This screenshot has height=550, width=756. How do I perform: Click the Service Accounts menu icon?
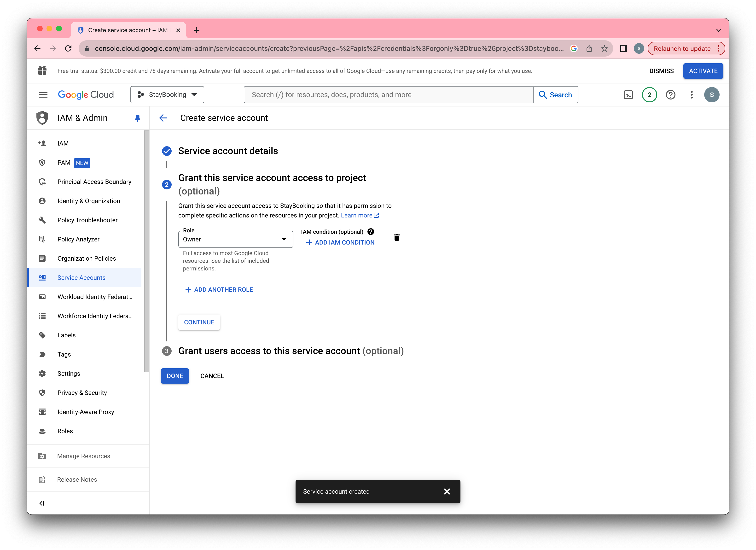pos(42,277)
